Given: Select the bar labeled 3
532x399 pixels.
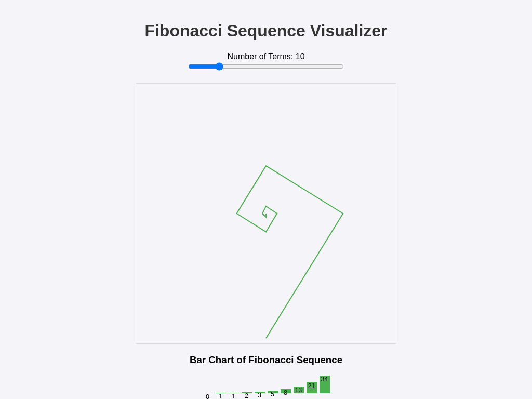Looking at the screenshot, I should click(260, 393).
